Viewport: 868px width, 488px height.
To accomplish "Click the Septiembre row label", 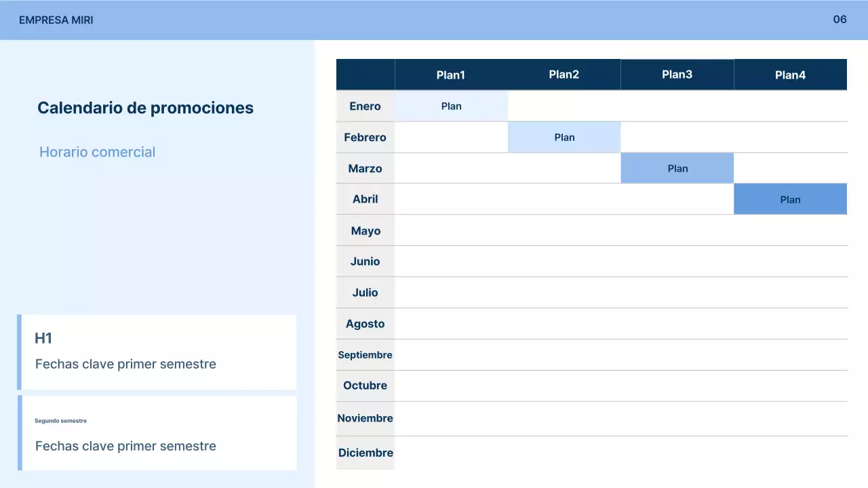I will coord(365,354).
